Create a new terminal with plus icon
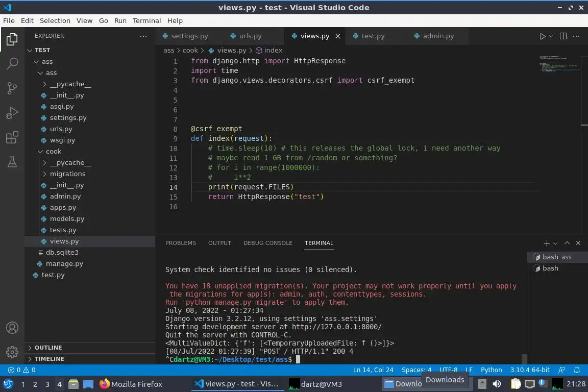The width and height of the screenshot is (588, 392). [x=546, y=243]
